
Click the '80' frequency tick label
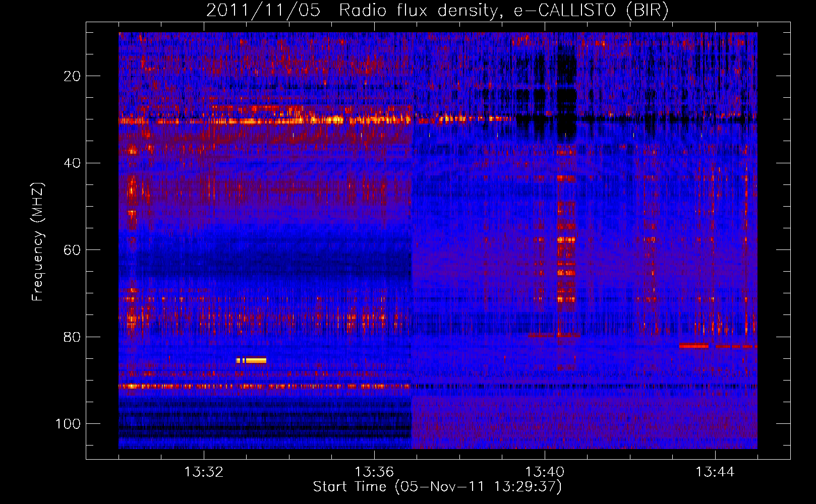pyautogui.click(x=73, y=337)
